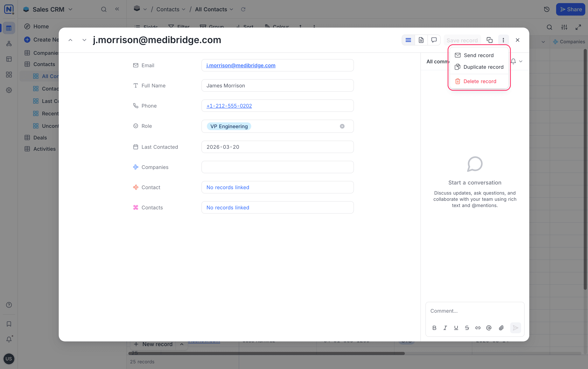Click the copy record URL icon
Image resolution: width=588 pixels, height=369 pixels.
point(489,40)
